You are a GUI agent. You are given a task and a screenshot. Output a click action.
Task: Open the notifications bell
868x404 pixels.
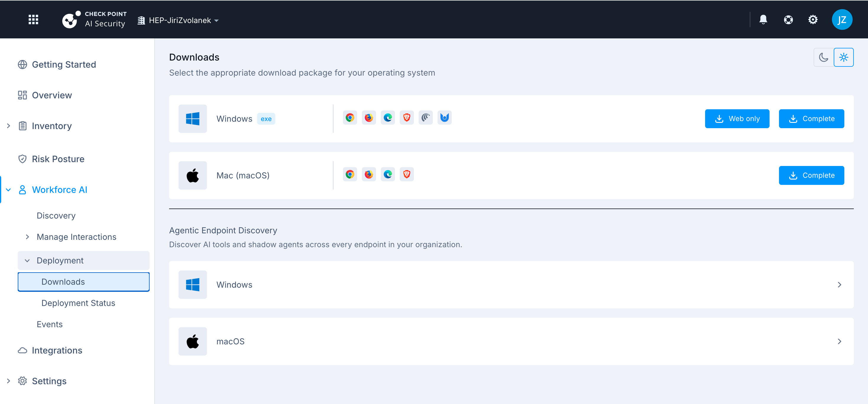(763, 19)
